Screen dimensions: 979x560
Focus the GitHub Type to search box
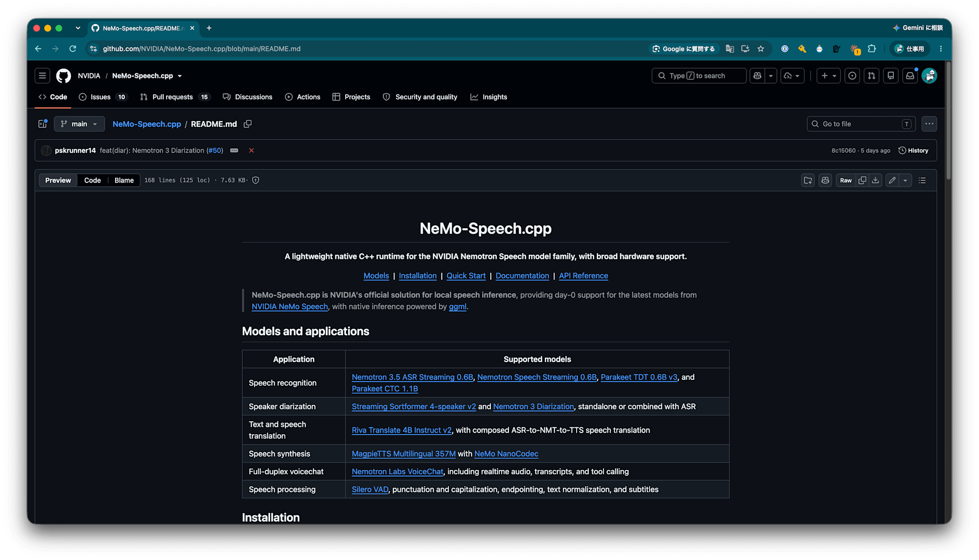point(699,76)
